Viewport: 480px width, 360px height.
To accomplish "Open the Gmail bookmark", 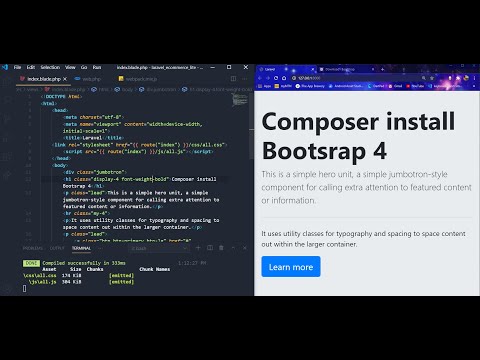I will point(395,86).
